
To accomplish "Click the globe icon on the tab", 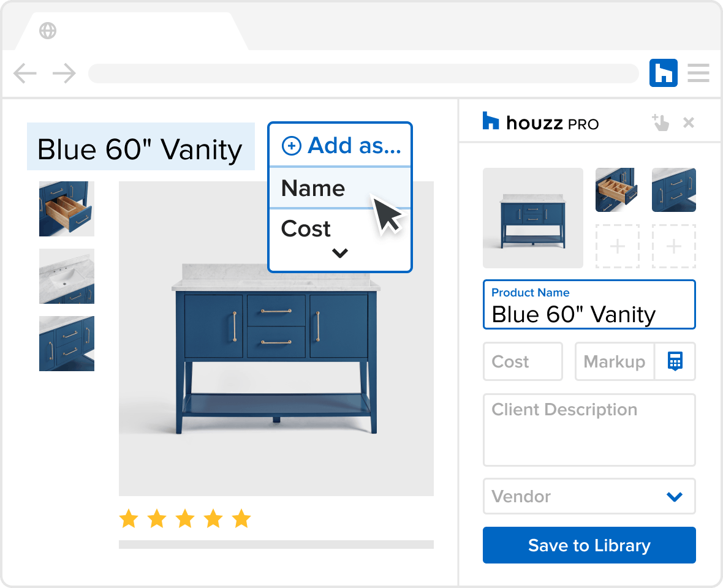I will [48, 31].
